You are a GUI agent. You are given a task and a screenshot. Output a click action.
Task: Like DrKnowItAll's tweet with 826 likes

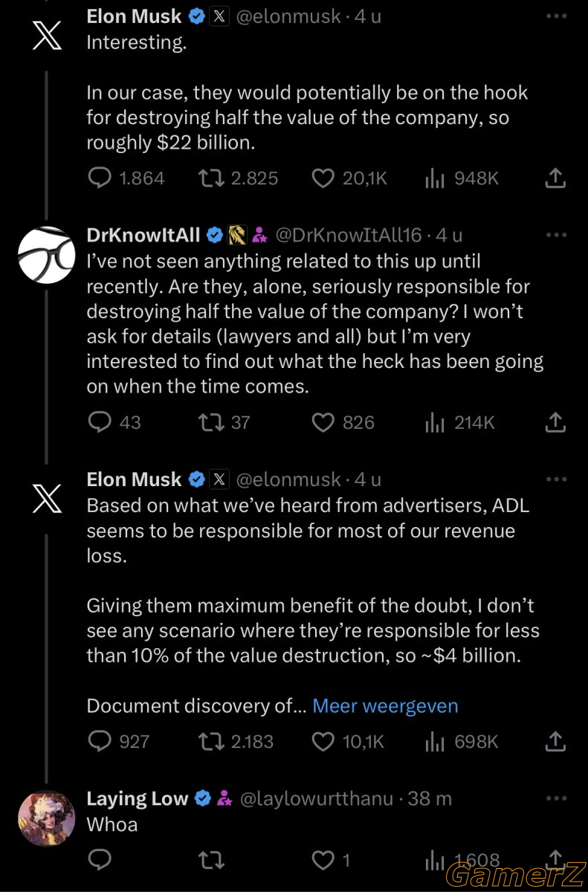342,423
